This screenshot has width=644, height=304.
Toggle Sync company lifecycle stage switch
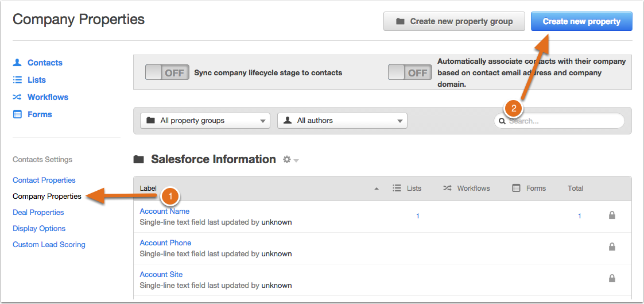tap(167, 72)
